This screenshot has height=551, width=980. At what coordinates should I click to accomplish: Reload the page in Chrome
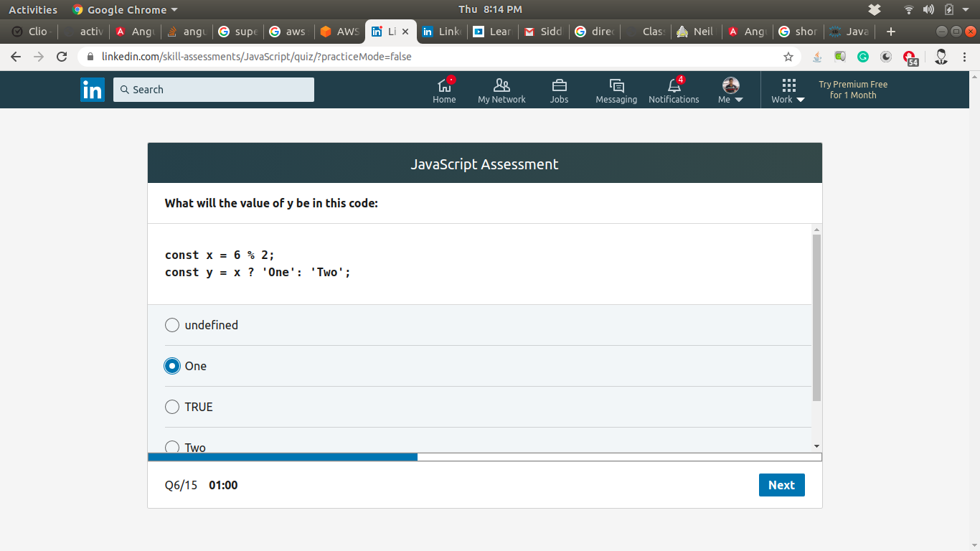[x=62, y=57]
